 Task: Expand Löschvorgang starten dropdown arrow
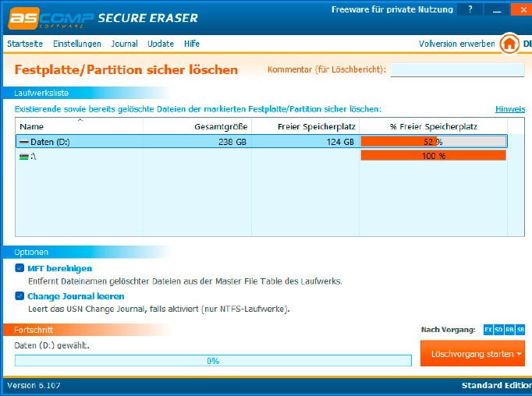tap(519, 354)
